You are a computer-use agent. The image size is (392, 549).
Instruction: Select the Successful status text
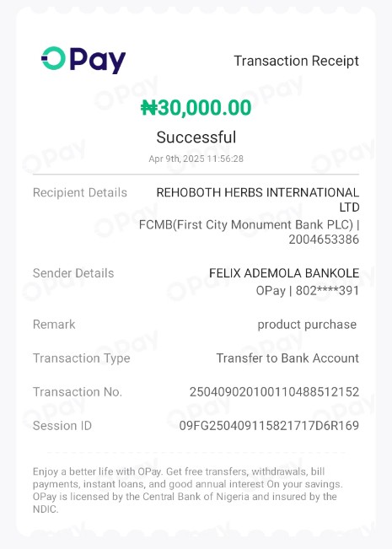pos(196,137)
